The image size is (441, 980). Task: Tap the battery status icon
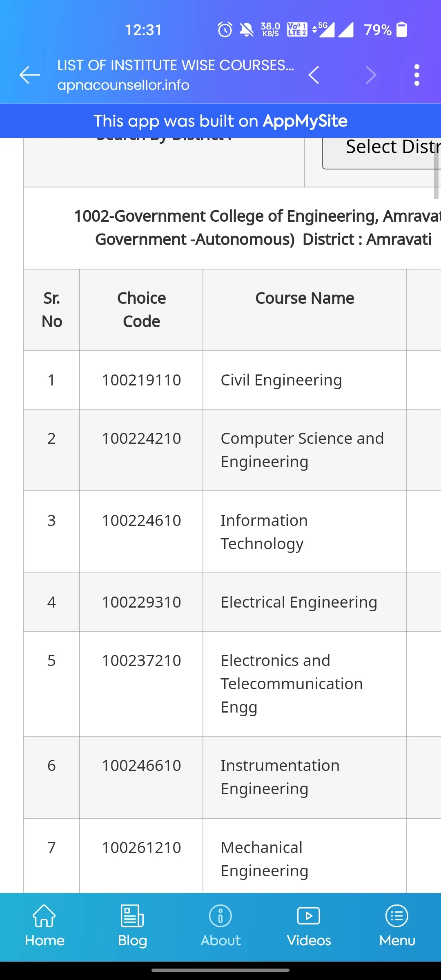pyautogui.click(x=402, y=30)
